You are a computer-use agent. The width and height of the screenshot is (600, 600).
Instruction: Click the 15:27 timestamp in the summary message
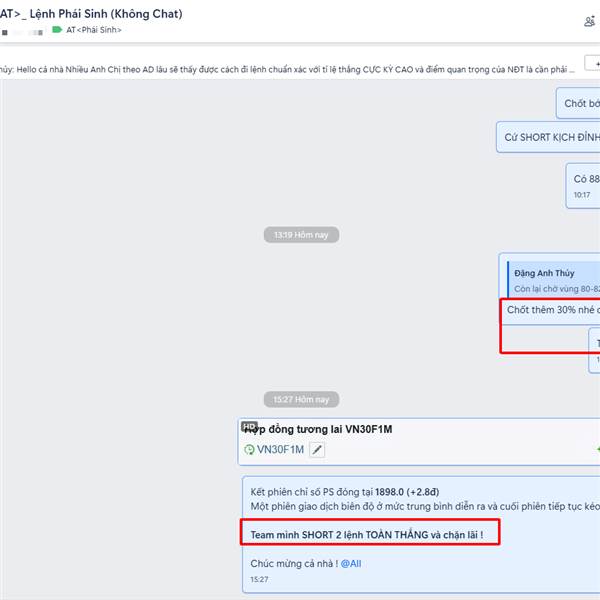point(259,580)
